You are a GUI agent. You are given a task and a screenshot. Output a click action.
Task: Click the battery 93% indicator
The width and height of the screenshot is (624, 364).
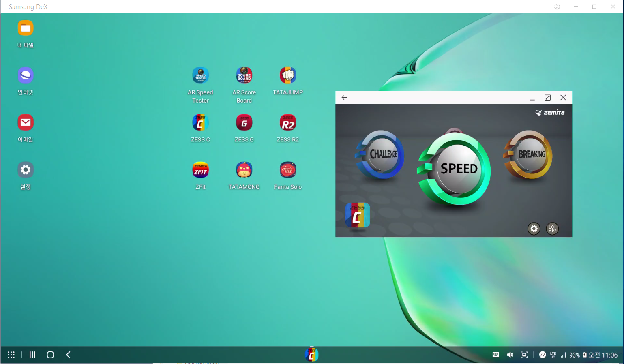[578, 355]
